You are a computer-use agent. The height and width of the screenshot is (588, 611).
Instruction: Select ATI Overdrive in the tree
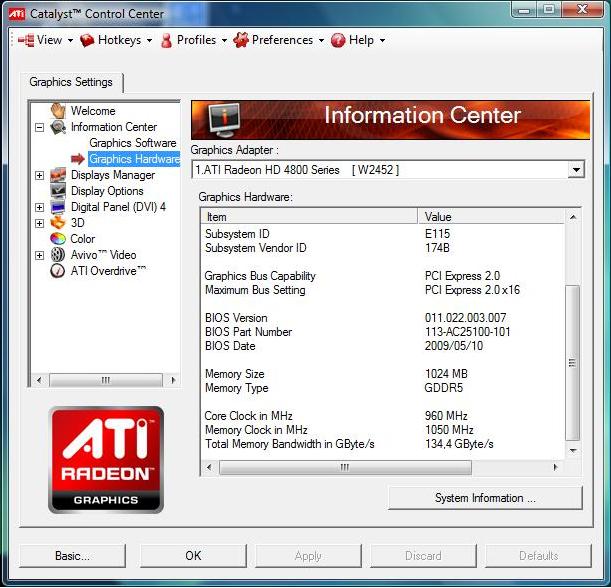tap(108, 271)
